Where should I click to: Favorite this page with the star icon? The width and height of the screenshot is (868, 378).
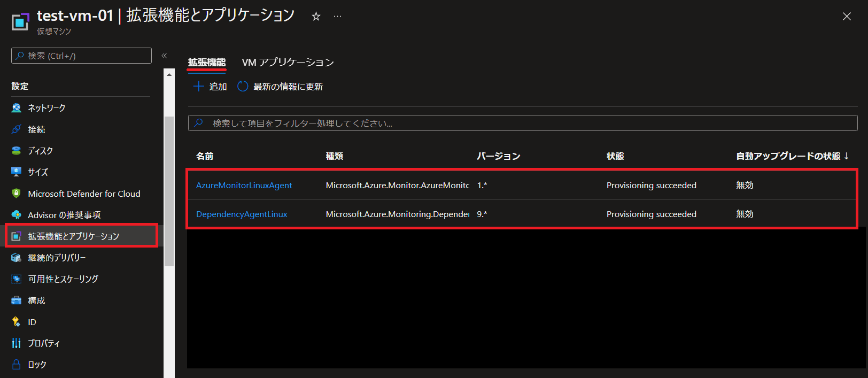point(316,17)
